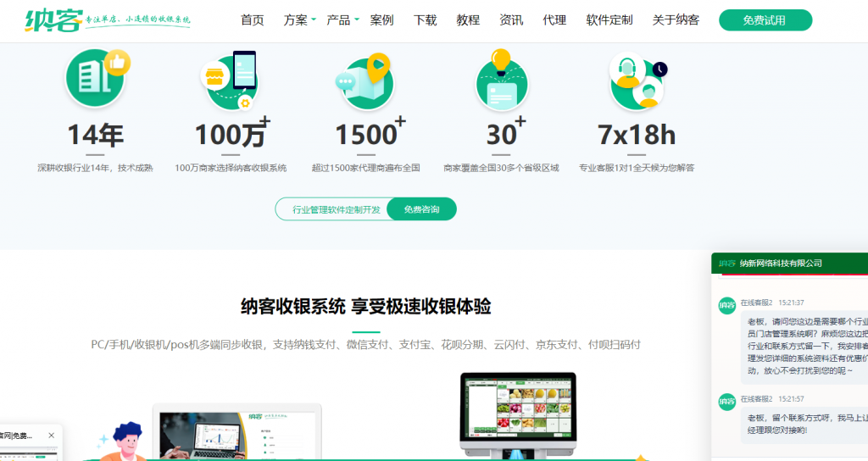Click 深耕收银行业14年，技术成熟 caption

95,168
